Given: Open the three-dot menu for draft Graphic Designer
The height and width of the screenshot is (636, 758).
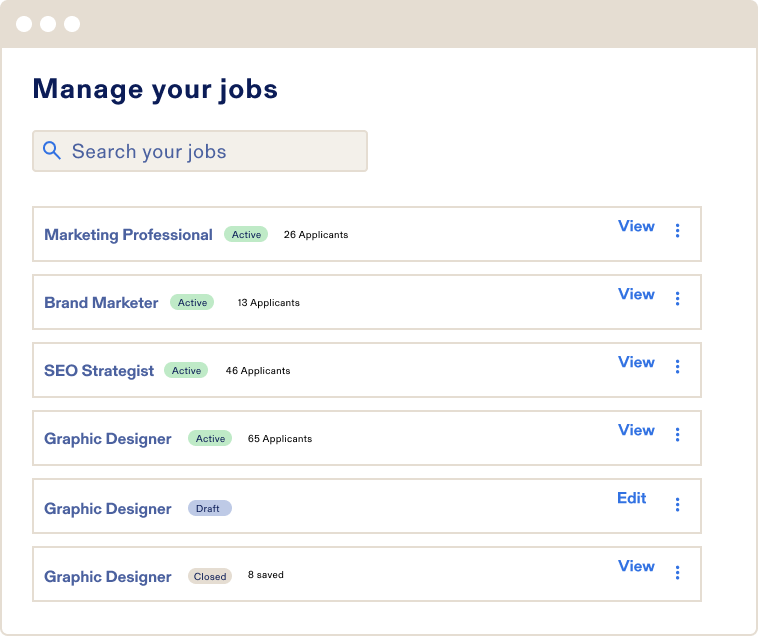Looking at the screenshot, I should pos(677,505).
